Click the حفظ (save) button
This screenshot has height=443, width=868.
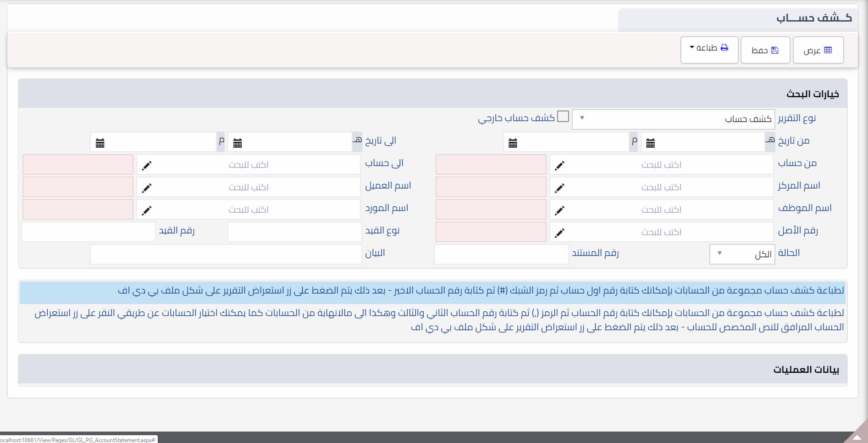pyautogui.click(x=765, y=50)
